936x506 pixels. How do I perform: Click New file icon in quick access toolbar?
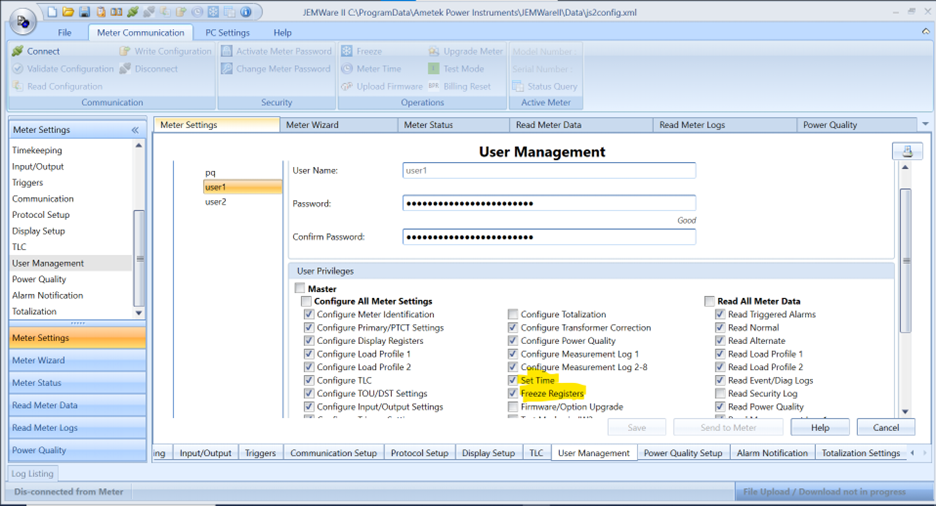pyautogui.click(x=53, y=12)
